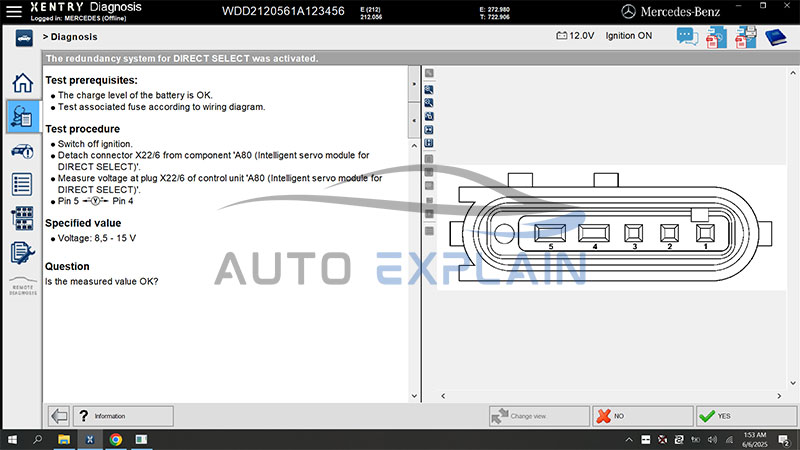Screen dimensions: 800x450
Task: Open the Remote Diagnosis sidebar icon
Action: (23, 287)
